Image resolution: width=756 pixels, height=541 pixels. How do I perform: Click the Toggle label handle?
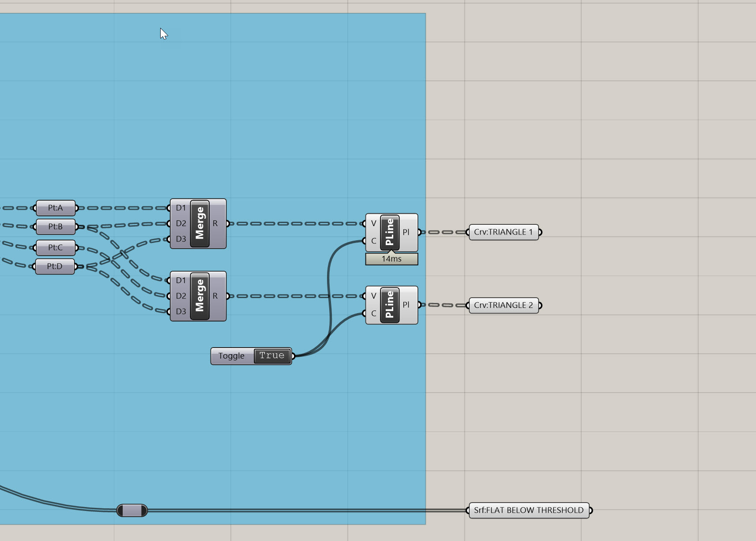click(231, 356)
